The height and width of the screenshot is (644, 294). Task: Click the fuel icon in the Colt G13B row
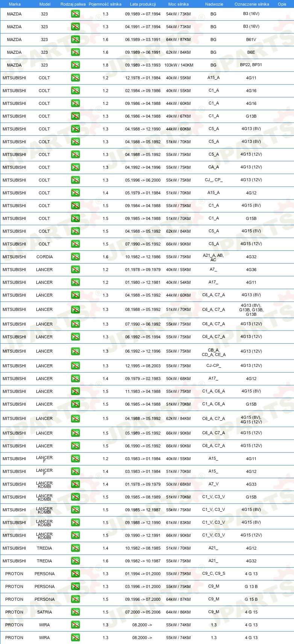pyautogui.click(x=76, y=116)
